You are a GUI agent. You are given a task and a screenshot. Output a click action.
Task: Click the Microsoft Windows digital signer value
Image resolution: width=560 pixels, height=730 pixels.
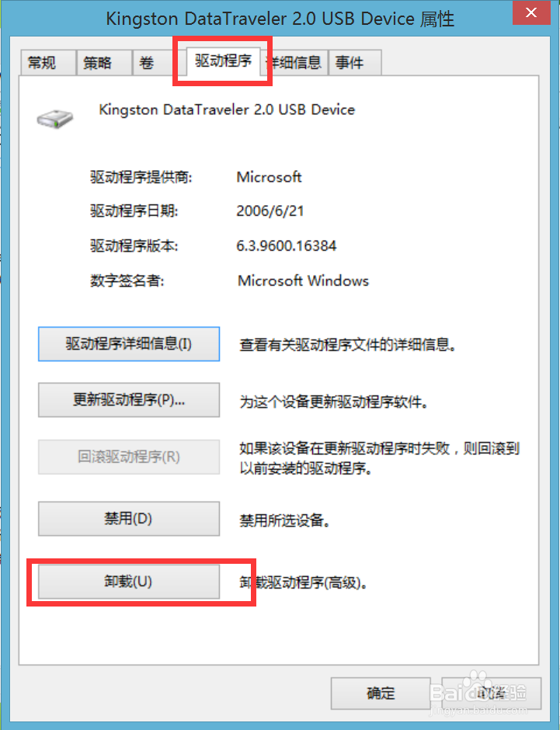pos(303,280)
